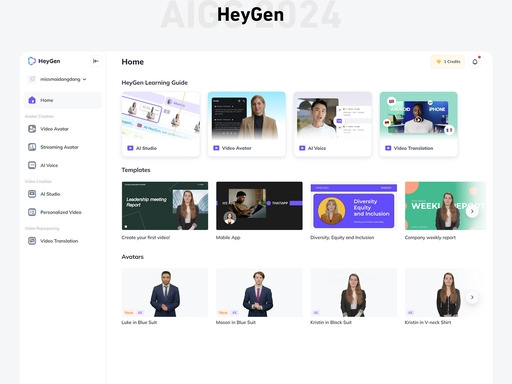Click the 'Templates' section heading
The height and width of the screenshot is (384, 512).
tap(136, 170)
